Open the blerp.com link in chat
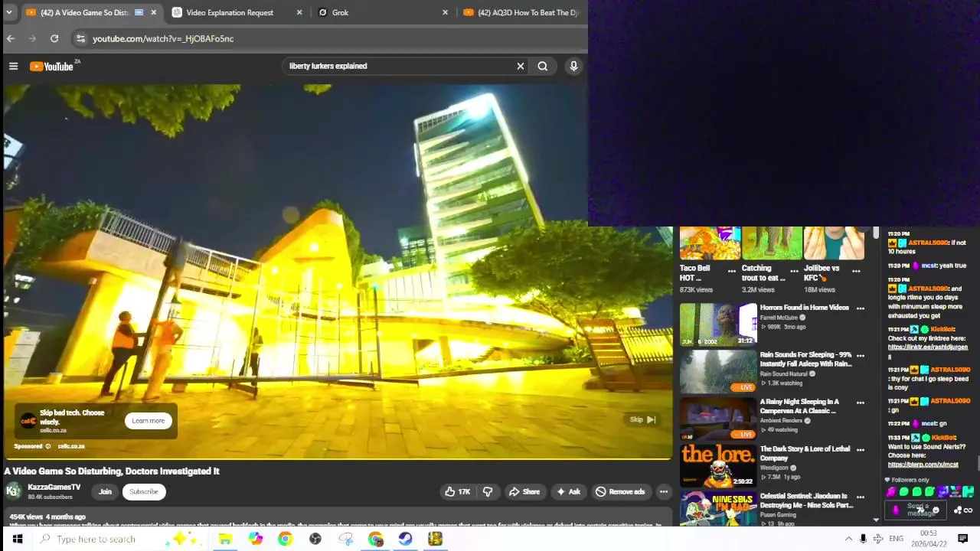The height and width of the screenshot is (551, 980). click(x=923, y=465)
